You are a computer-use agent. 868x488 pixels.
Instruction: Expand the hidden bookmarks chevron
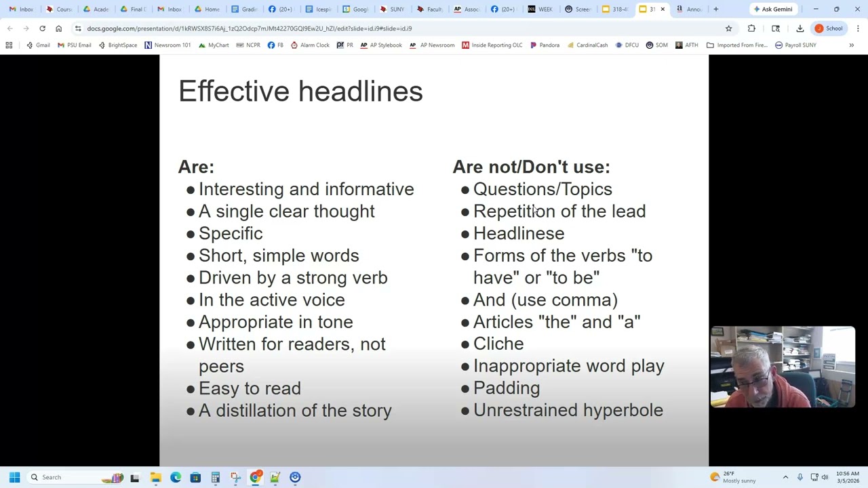tap(851, 45)
